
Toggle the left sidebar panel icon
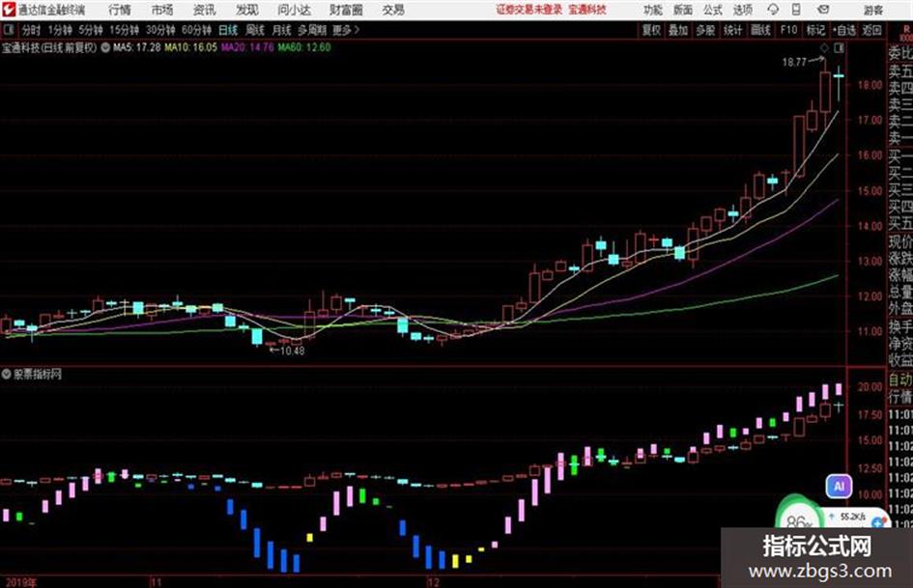coord(8,30)
